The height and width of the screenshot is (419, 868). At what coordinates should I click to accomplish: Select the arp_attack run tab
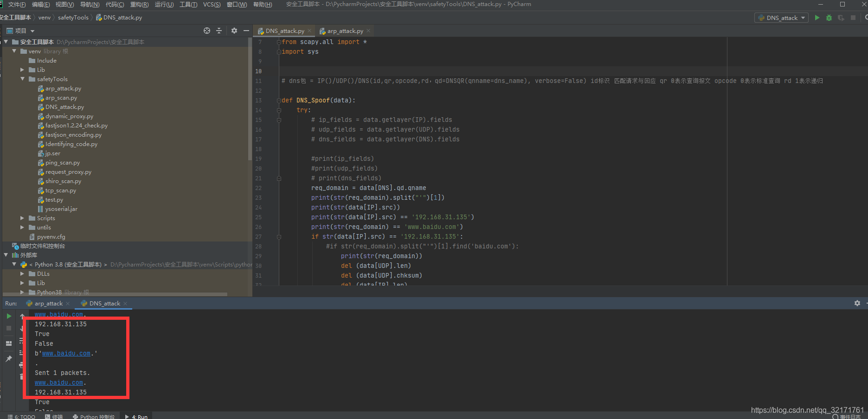click(48, 304)
